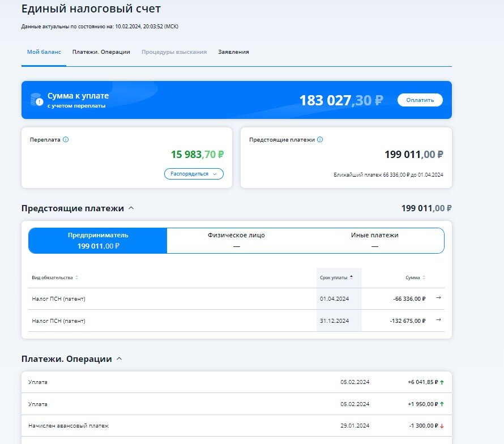Select the Физическое лицо payments tab
The width and height of the screenshot is (504, 444).
point(236,241)
